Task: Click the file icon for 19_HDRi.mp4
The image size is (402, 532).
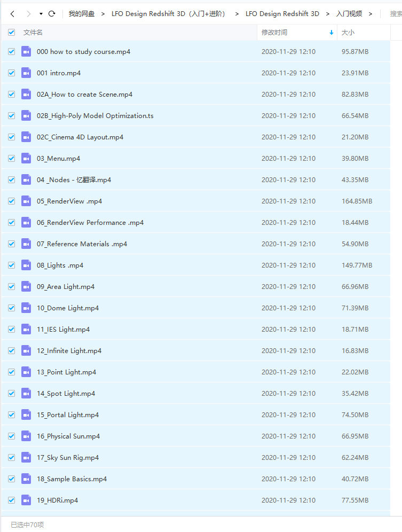Action: click(x=26, y=500)
